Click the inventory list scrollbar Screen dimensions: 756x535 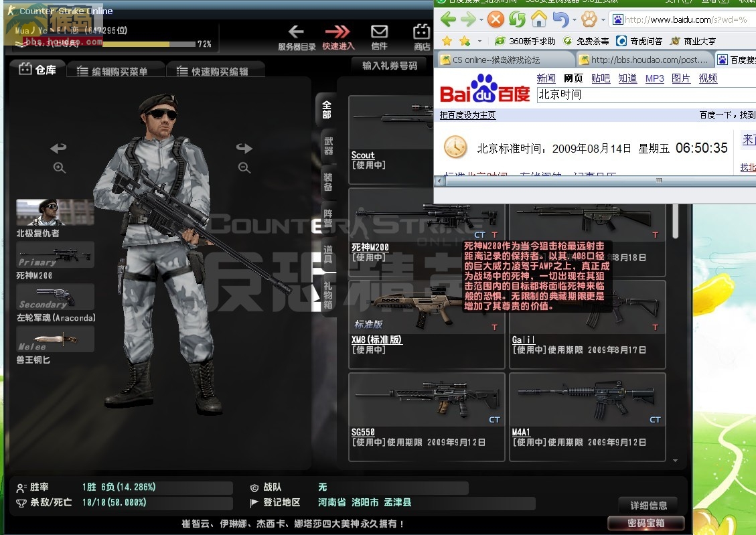tap(676, 221)
